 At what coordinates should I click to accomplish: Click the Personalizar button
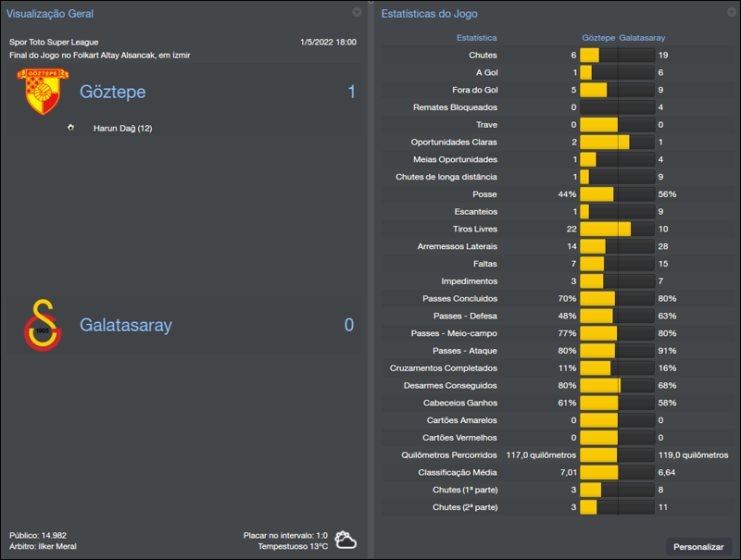[x=697, y=547]
